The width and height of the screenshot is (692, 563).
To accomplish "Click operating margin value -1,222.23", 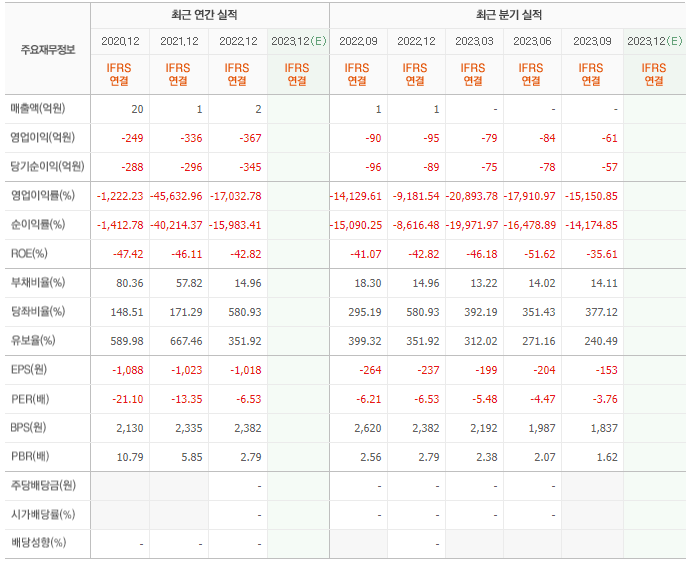I will (x=120, y=196).
